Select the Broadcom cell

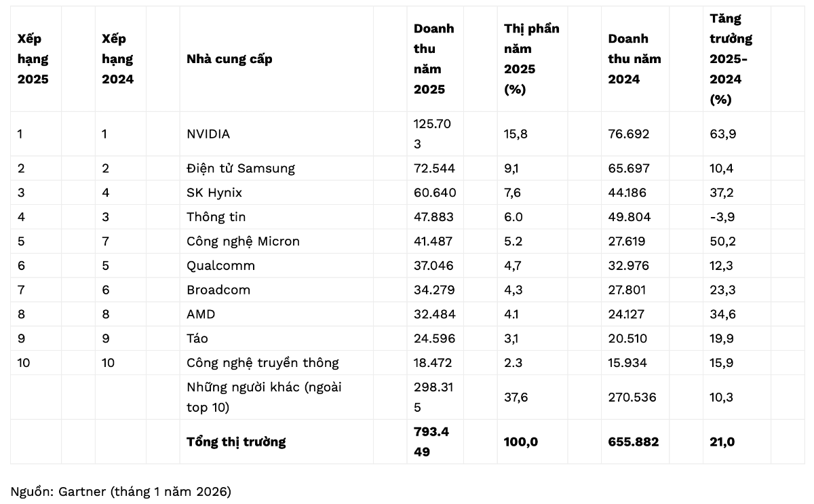tap(218, 290)
